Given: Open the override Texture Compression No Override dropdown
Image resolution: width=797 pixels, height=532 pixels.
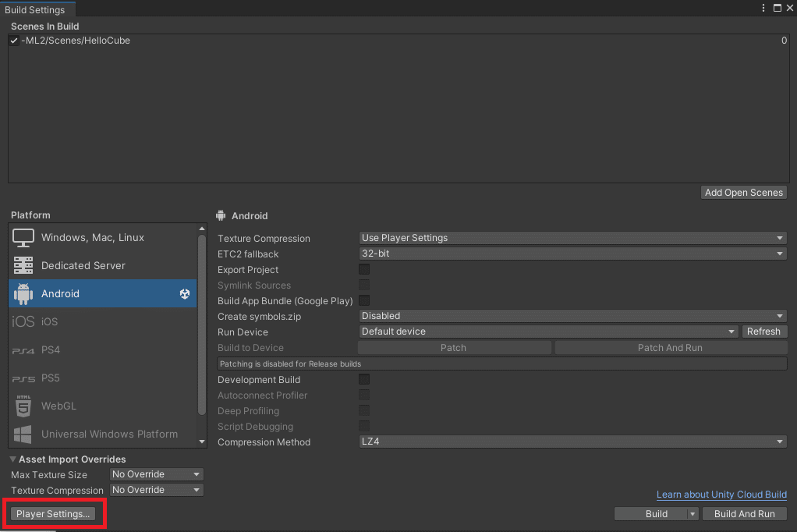Looking at the screenshot, I should pyautogui.click(x=157, y=490).
